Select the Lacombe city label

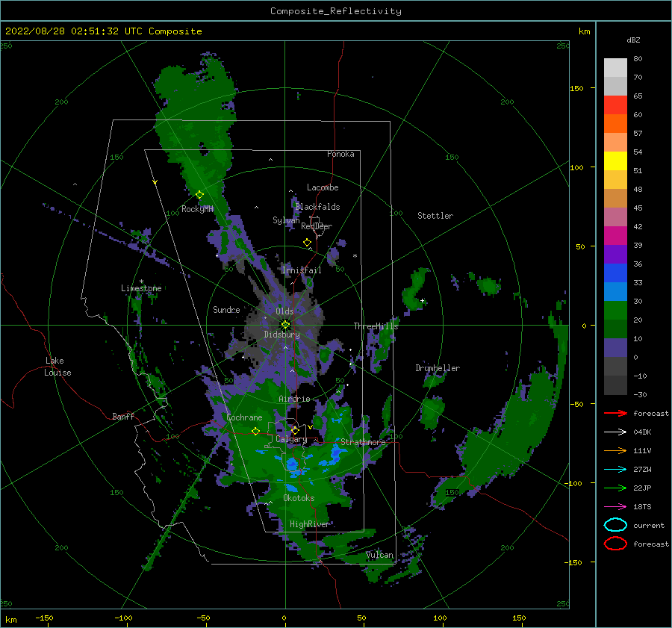click(x=323, y=187)
